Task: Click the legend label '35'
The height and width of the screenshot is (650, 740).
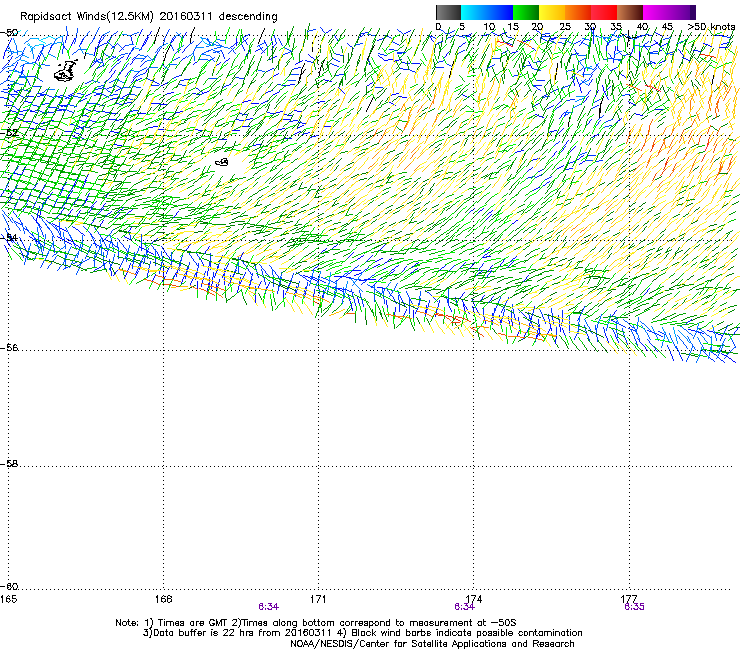Action: pyautogui.click(x=616, y=27)
